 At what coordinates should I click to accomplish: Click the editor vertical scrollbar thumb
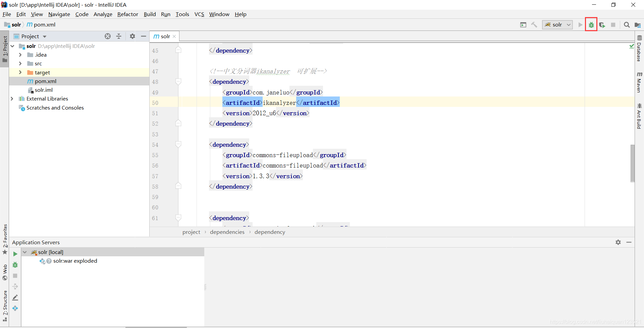pos(632,163)
